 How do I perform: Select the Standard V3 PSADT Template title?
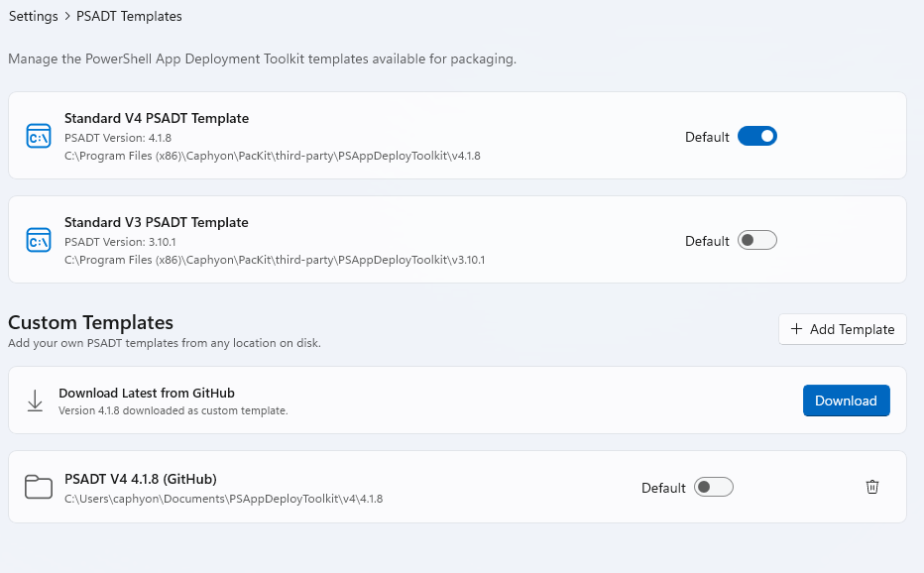coord(157,222)
